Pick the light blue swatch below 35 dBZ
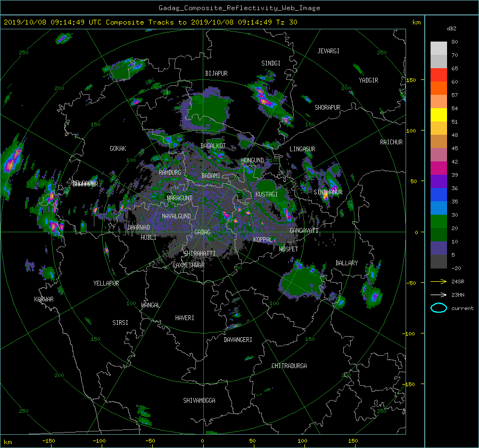The image size is (479, 448). (x=439, y=208)
